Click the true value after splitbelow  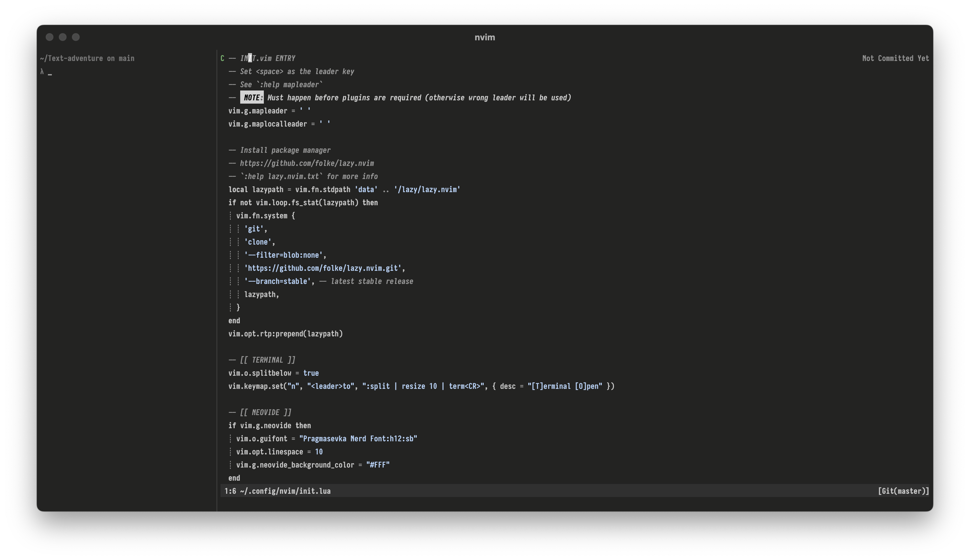click(x=311, y=373)
